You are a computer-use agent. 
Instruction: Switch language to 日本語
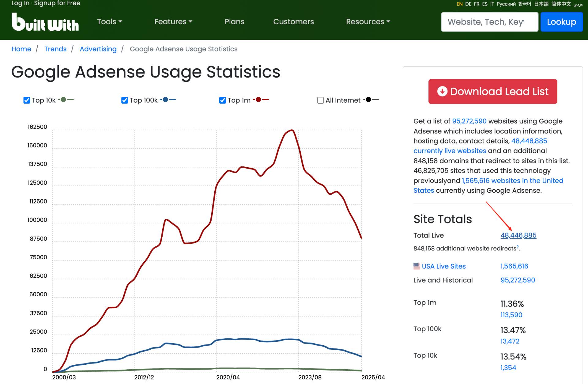pos(541,4)
